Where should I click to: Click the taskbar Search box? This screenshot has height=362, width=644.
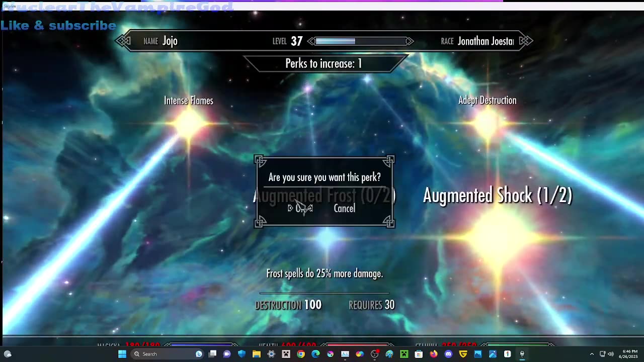click(168, 354)
